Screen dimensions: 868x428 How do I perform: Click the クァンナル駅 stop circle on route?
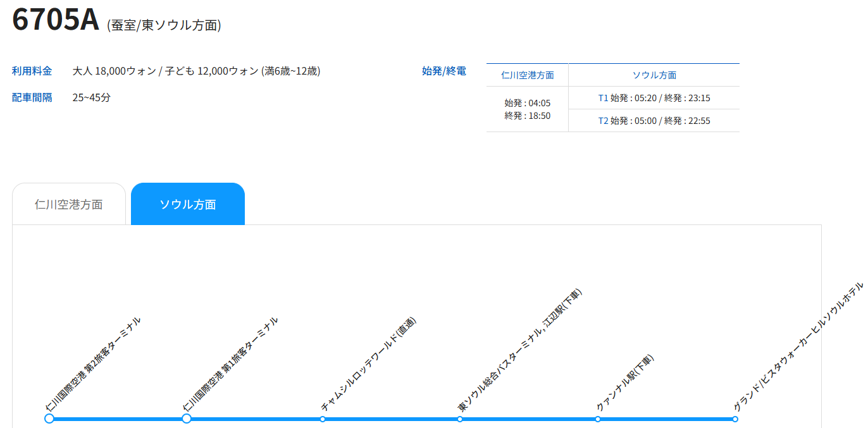pyautogui.click(x=598, y=419)
